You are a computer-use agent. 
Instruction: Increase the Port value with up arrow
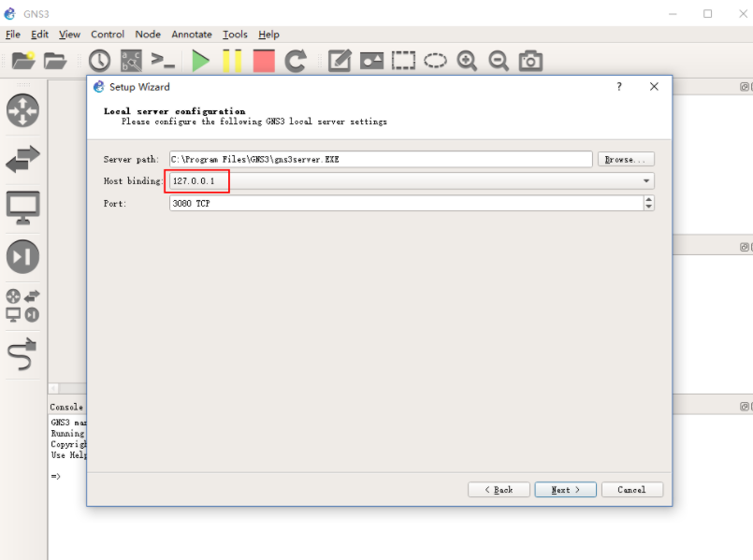(648, 199)
